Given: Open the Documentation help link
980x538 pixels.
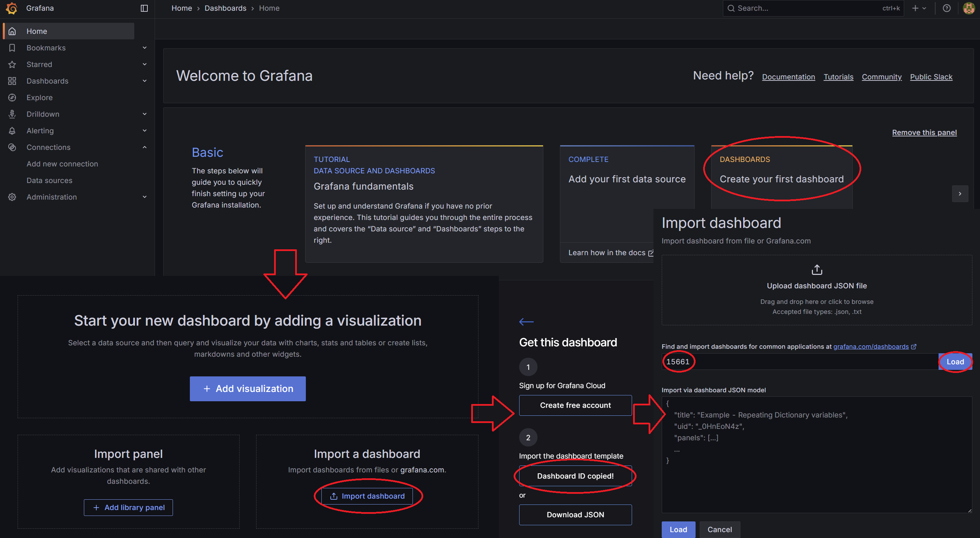Looking at the screenshot, I should (788, 77).
